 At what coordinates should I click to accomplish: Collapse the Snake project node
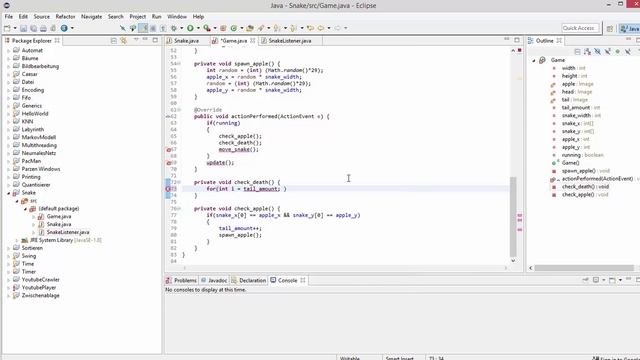pyautogui.click(x=9, y=193)
